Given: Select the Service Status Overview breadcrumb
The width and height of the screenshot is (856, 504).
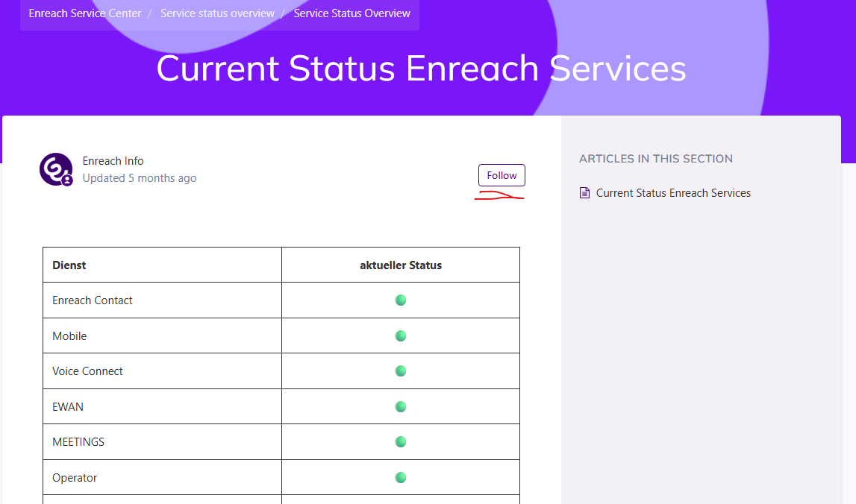Looking at the screenshot, I should click(352, 13).
